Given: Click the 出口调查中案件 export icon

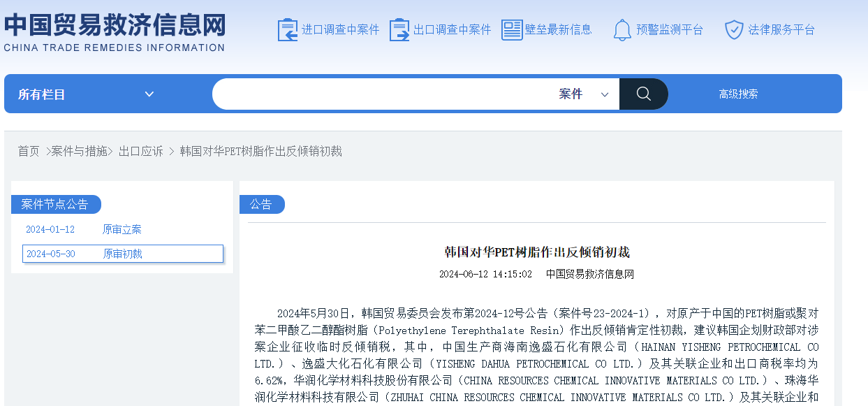Looking at the screenshot, I should [x=399, y=30].
